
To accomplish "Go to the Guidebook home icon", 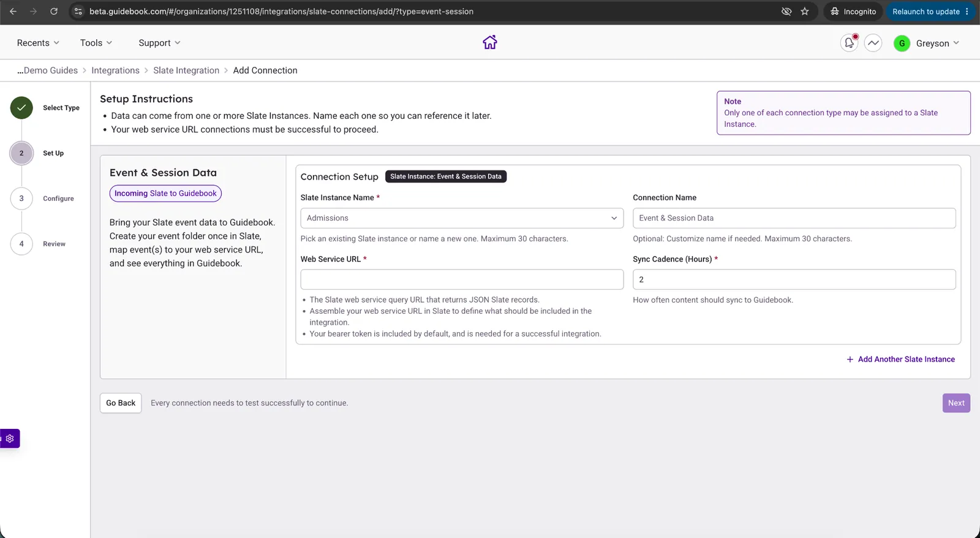I will coord(490,42).
